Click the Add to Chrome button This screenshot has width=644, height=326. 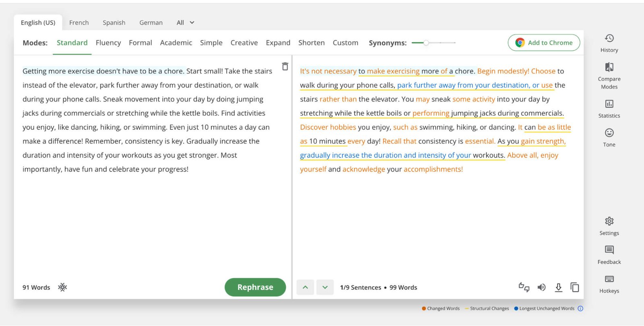pyautogui.click(x=544, y=43)
